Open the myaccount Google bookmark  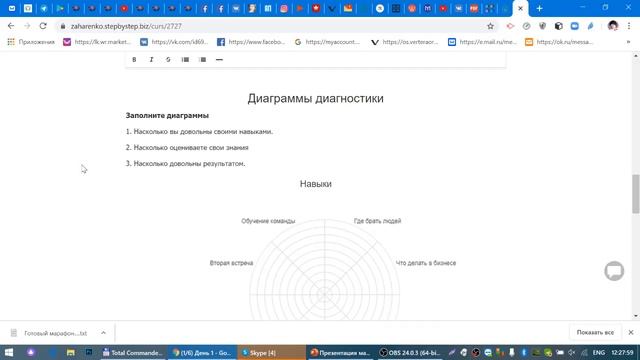328,42
